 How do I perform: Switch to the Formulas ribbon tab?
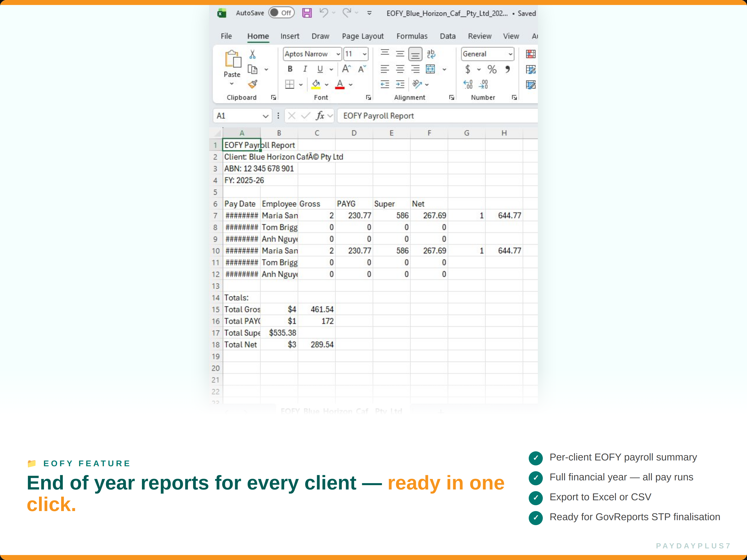[412, 36]
